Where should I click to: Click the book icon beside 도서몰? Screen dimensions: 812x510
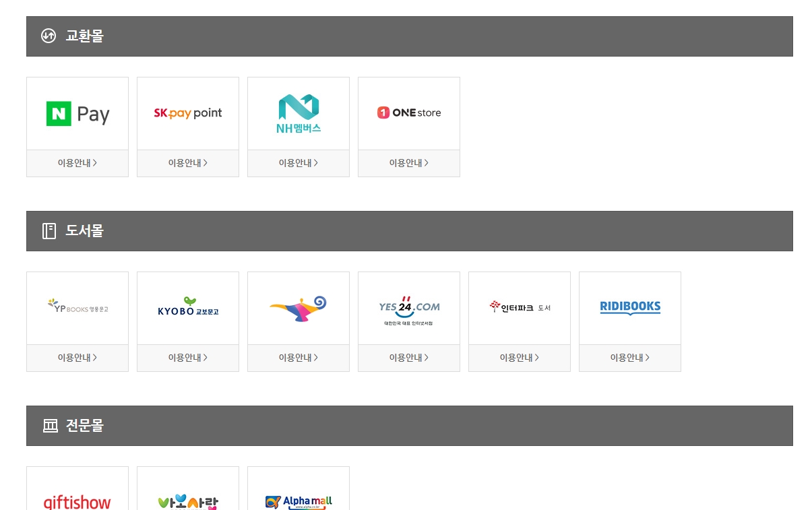click(x=49, y=231)
